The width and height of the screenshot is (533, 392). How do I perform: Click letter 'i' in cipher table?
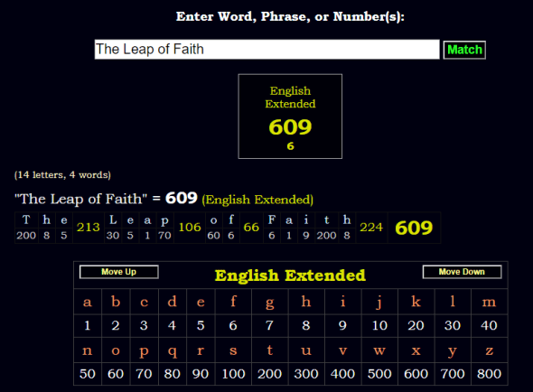(x=342, y=302)
